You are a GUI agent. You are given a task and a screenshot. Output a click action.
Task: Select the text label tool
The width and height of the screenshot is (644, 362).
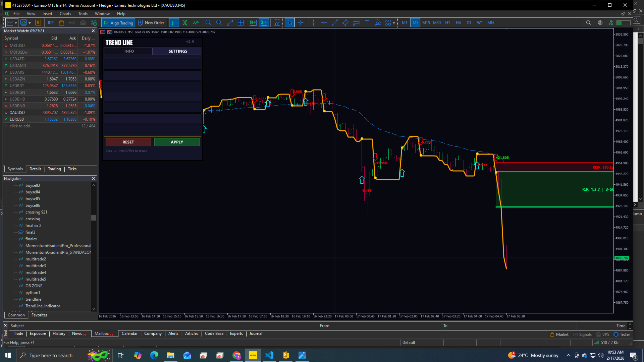367,23
